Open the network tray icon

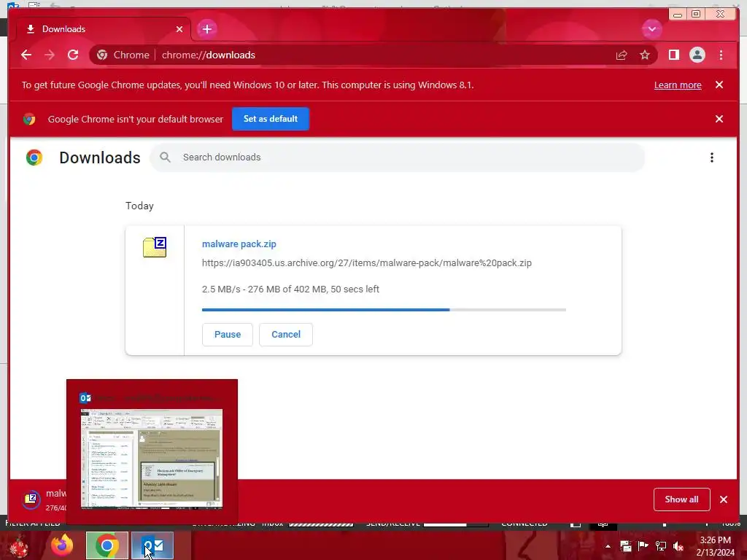point(661,546)
